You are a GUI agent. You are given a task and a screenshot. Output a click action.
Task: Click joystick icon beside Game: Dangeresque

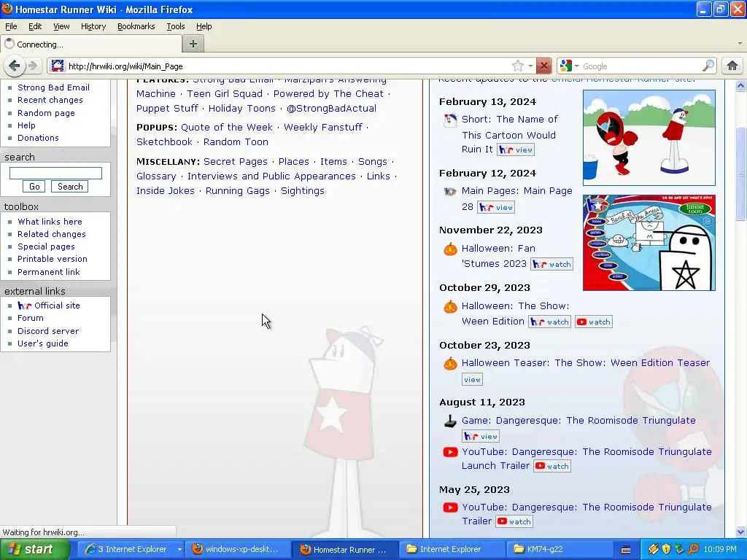tap(450, 421)
